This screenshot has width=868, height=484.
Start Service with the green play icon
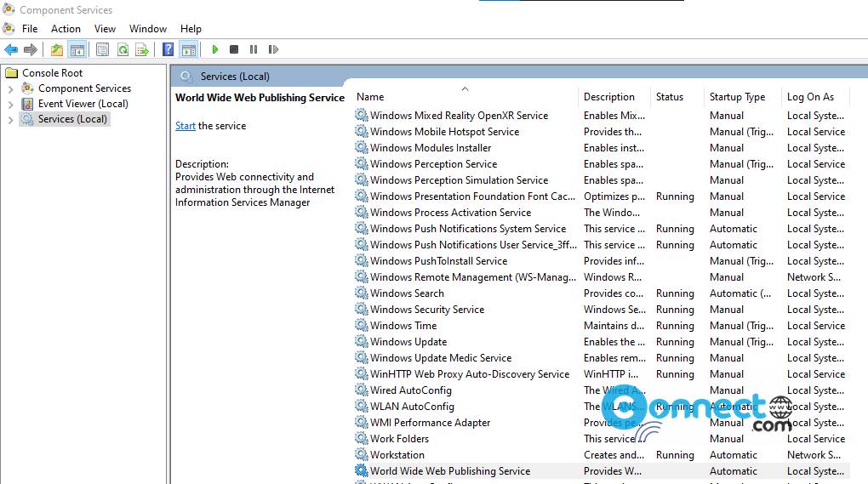coord(215,50)
